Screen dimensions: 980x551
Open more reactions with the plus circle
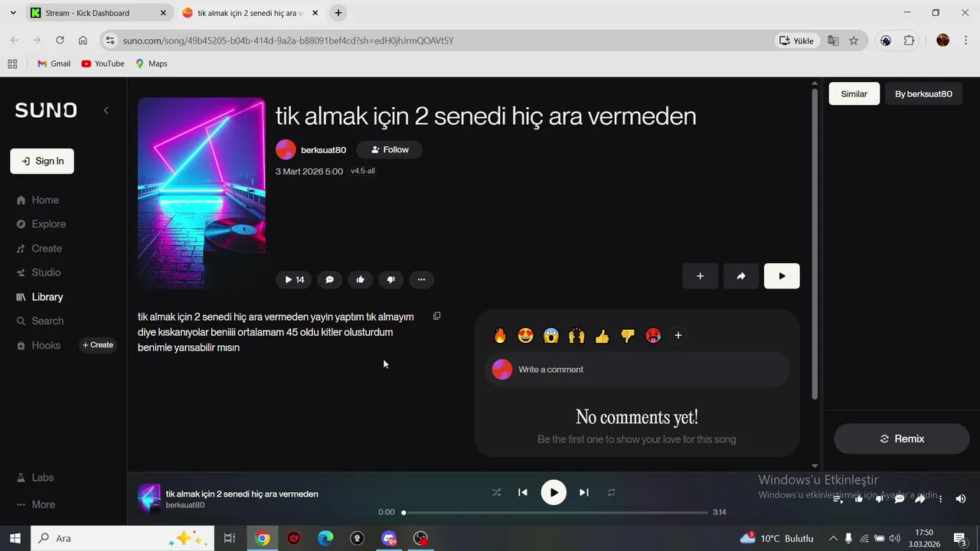[678, 335]
